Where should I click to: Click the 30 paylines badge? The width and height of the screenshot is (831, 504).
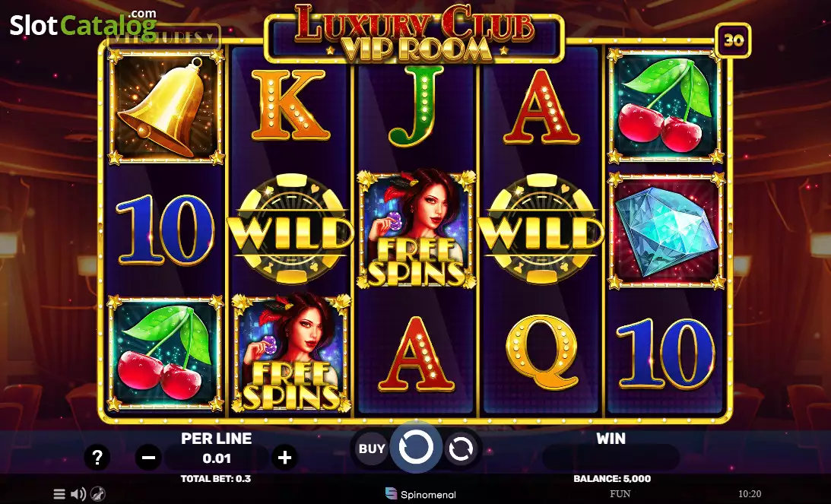[733, 40]
